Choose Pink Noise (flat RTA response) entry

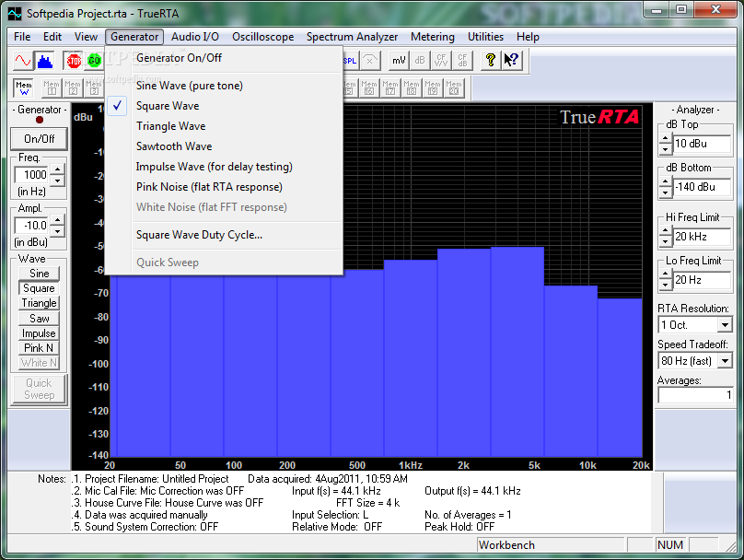[224, 187]
